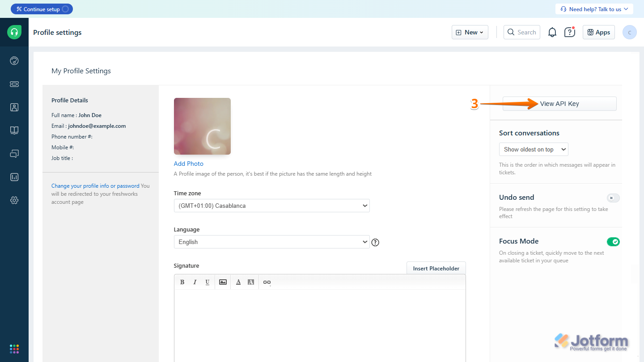Toggle bold formatting in signature editor
Image resolution: width=644 pixels, height=362 pixels.
(182, 282)
